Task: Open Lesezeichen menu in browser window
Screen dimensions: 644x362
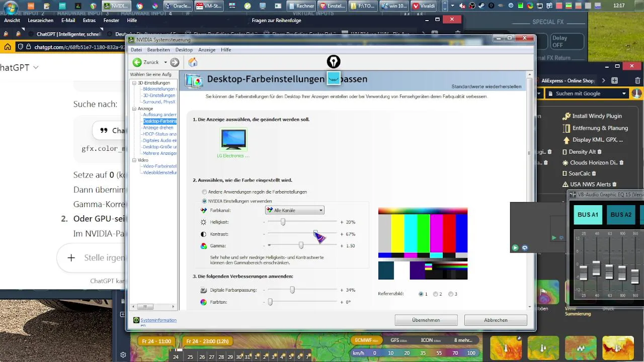Action: pyautogui.click(x=41, y=21)
